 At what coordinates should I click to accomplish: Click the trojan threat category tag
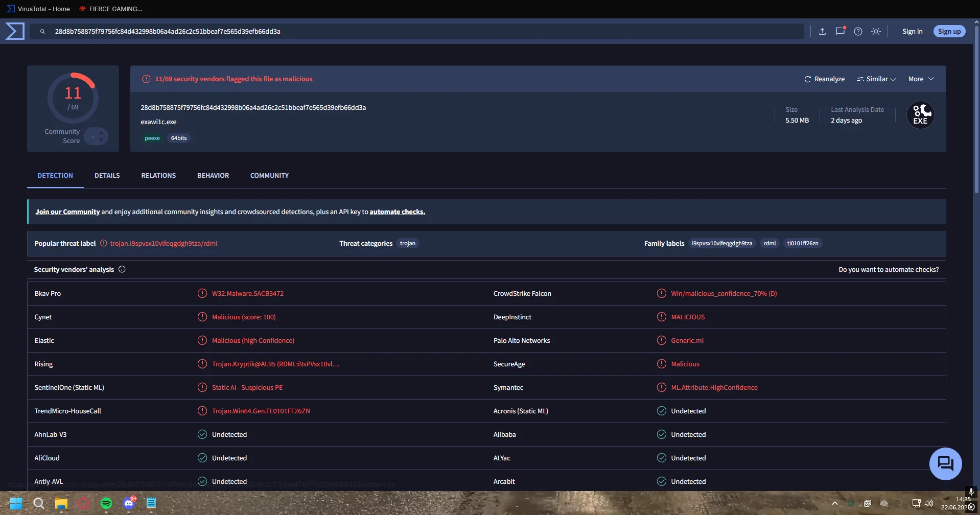pyautogui.click(x=408, y=243)
